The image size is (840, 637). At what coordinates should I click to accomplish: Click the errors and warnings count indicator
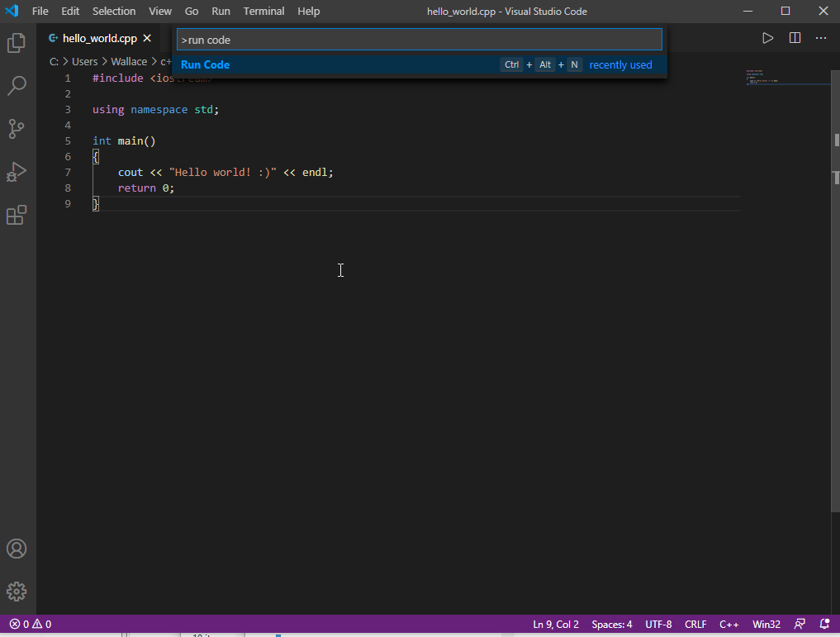(31, 625)
